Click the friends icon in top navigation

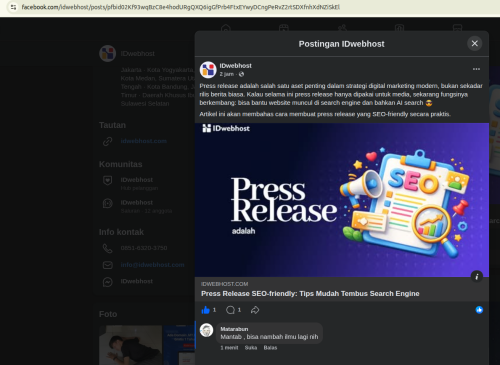pos(342,28)
